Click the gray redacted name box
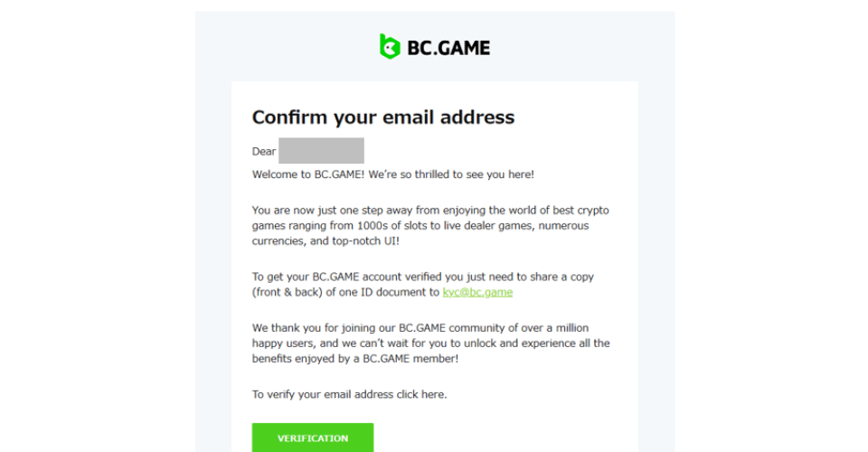 tap(321, 150)
